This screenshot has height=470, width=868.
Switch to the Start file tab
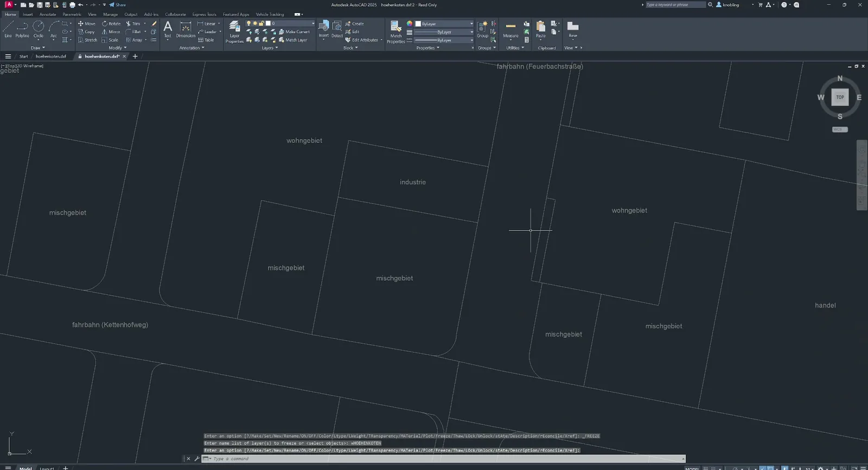point(23,56)
